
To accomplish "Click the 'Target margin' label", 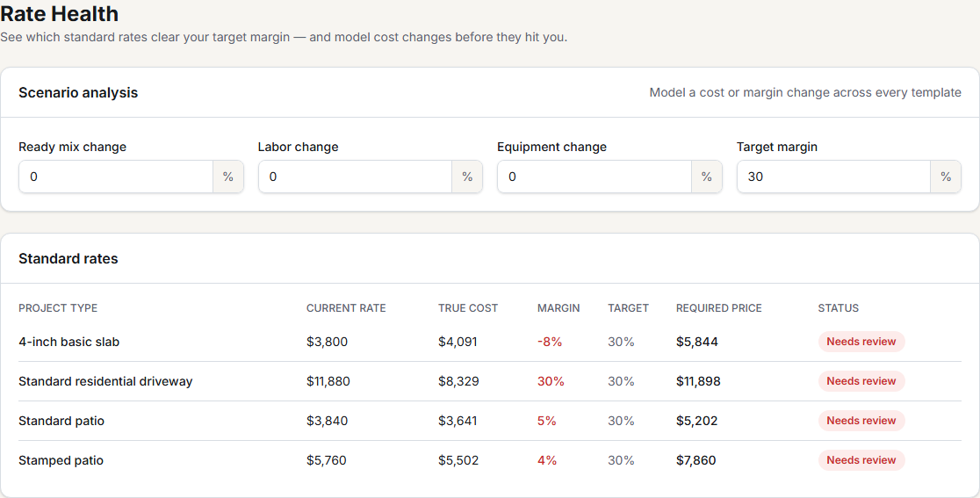I will click(x=777, y=147).
